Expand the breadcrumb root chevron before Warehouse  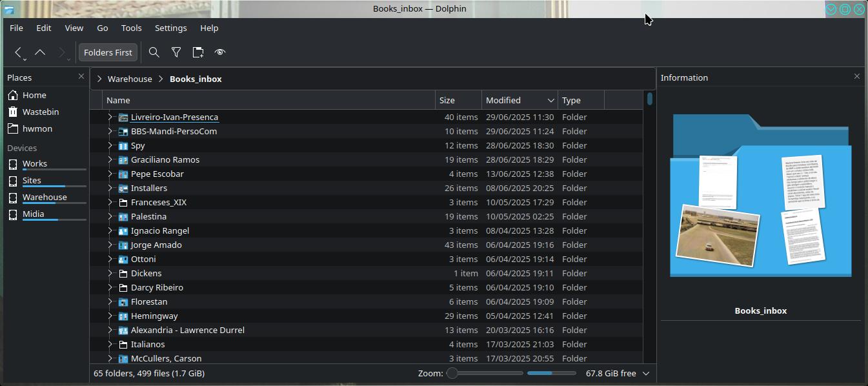[x=99, y=79]
